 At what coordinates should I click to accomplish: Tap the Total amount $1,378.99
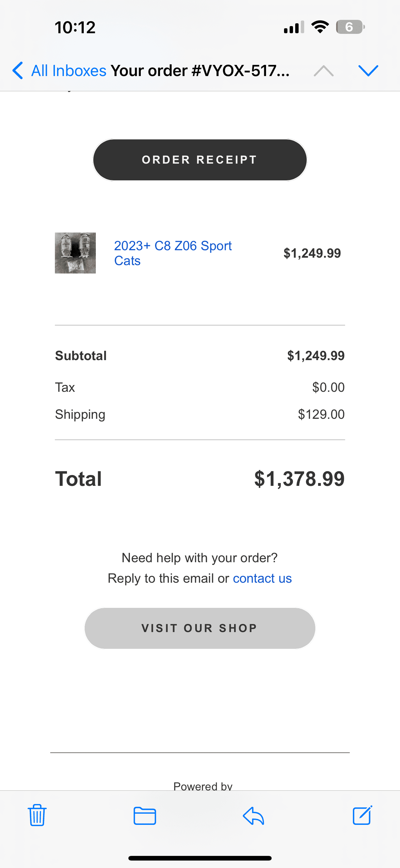point(299,479)
